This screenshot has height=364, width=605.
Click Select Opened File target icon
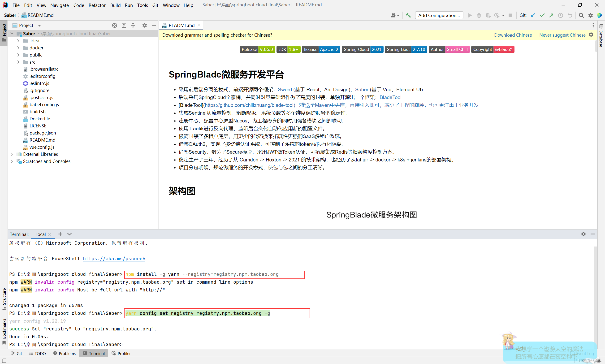(x=115, y=25)
